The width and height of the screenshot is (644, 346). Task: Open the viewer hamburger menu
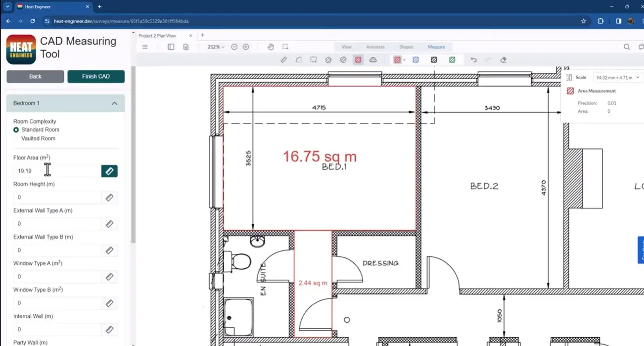point(145,47)
